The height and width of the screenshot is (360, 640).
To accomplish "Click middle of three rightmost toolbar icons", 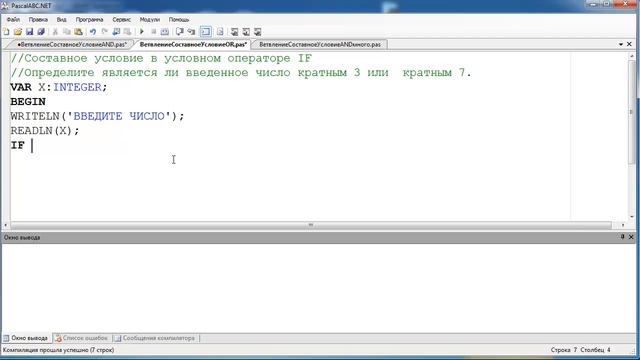I will [x=246, y=31].
